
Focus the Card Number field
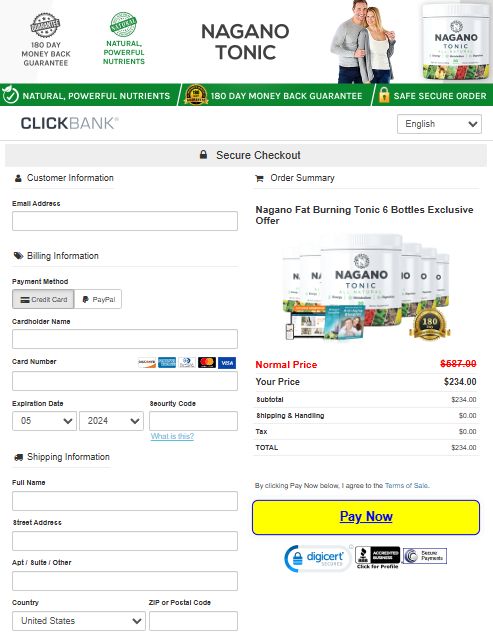pyautogui.click(x=125, y=381)
